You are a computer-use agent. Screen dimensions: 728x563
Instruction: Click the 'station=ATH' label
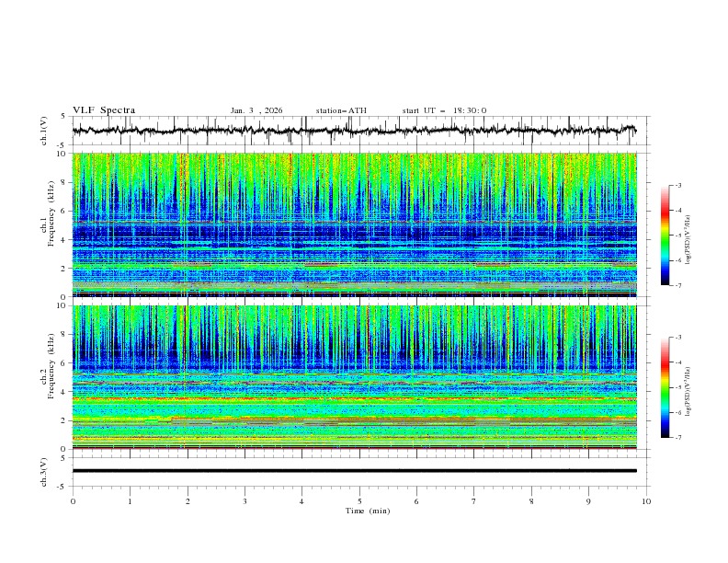pyautogui.click(x=341, y=110)
